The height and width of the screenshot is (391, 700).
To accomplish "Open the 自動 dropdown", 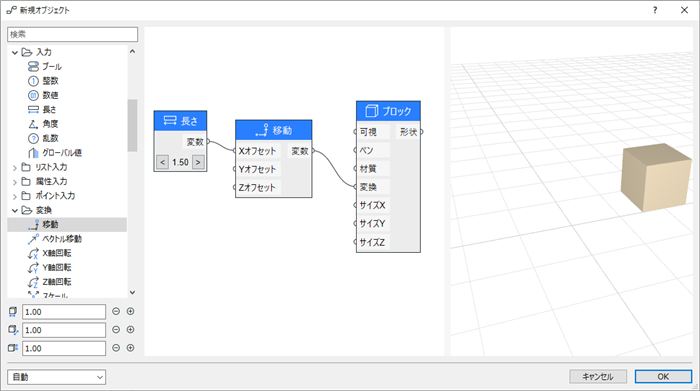I will 56,377.
